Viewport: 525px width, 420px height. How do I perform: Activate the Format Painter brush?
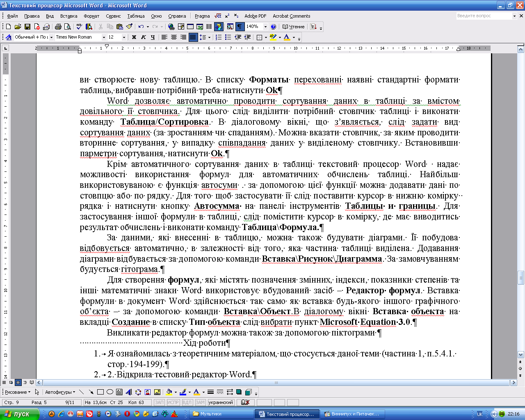[x=129, y=27]
